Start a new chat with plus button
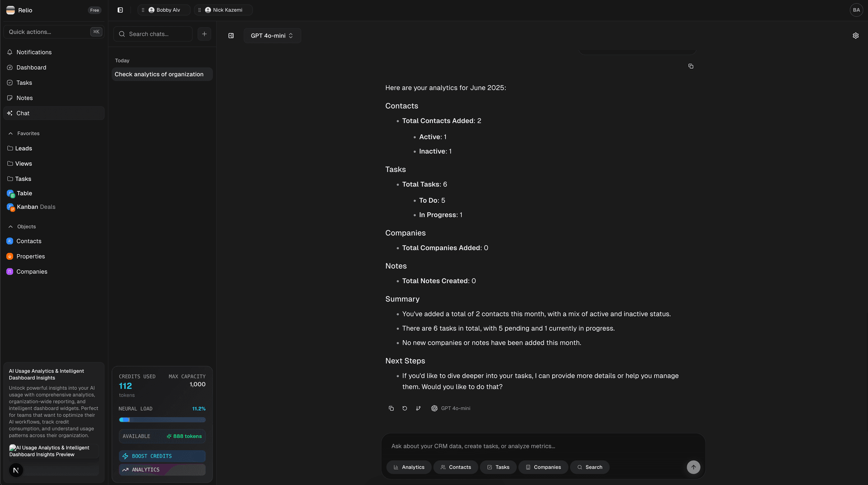The height and width of the screenshot is (485, 868). pyautogui.click(x=204, y=33)
